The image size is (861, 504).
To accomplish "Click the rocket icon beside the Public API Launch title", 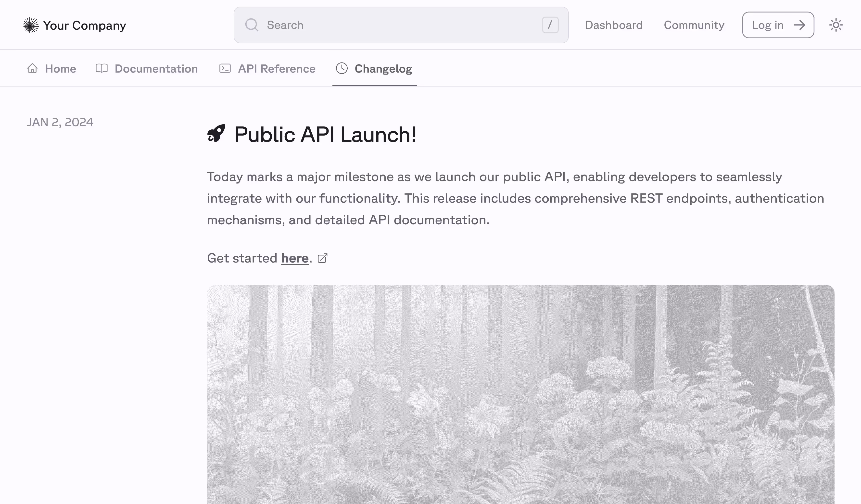I will point(216,133).
